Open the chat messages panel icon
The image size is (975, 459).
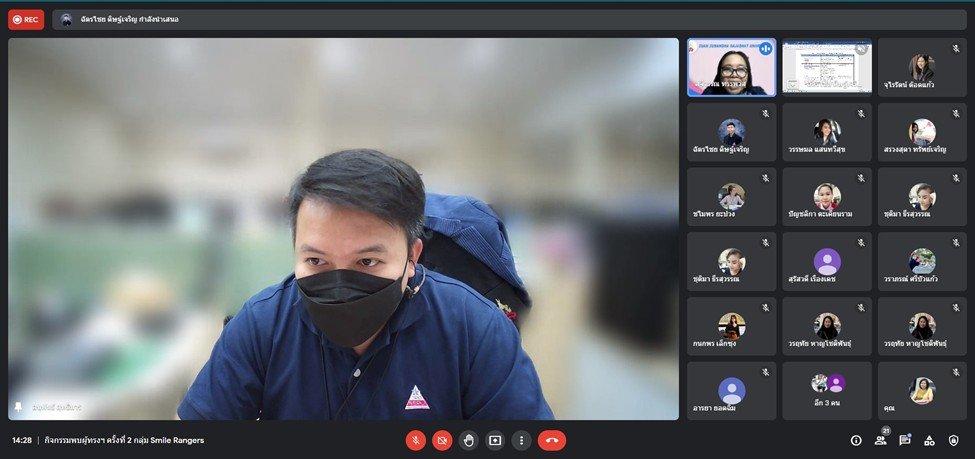pos(905,440)
